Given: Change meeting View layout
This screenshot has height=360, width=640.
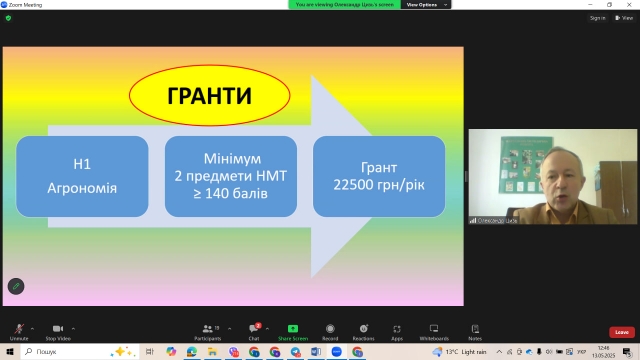Looking at the screenshot, I should pyautogui.click(x=624, y=18).
